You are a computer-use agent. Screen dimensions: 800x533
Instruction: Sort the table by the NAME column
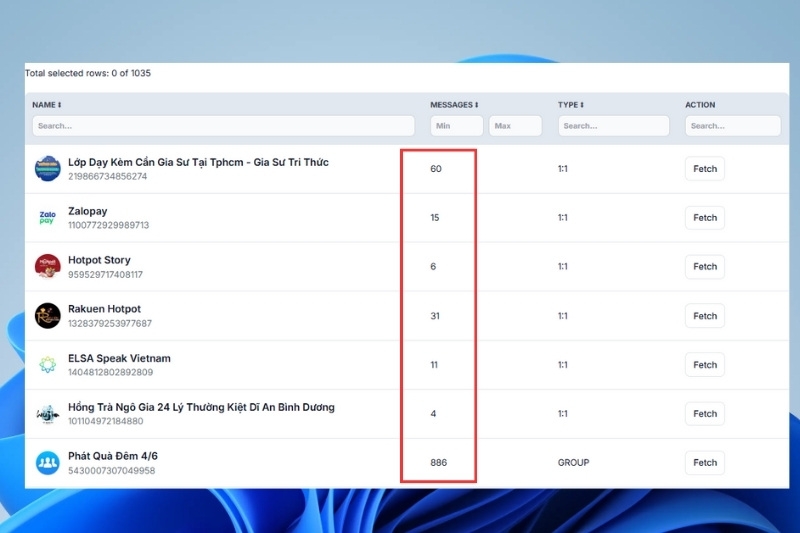(x=46, y=105)
